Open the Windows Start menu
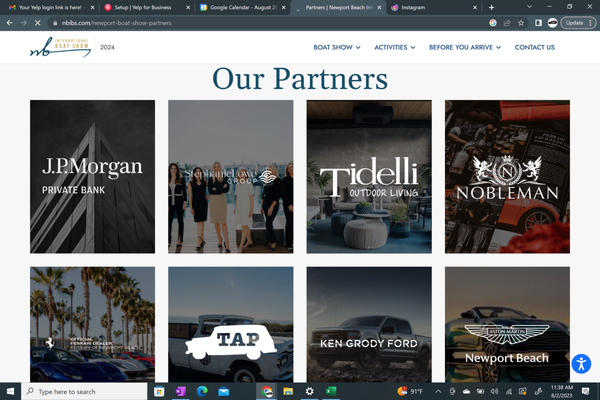 point(10,391)
